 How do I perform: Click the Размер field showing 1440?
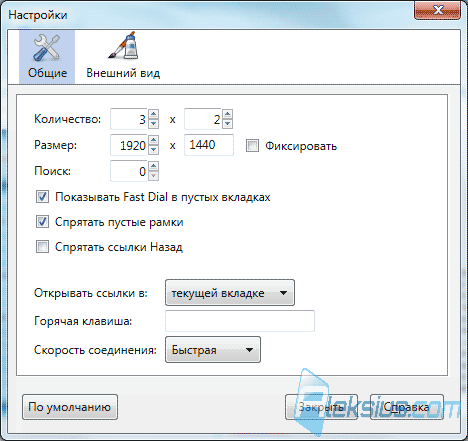tap(209, 145)
